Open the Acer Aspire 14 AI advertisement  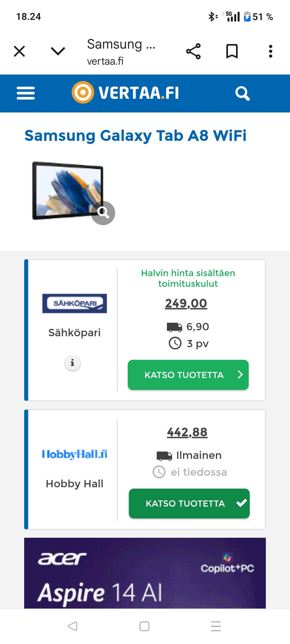tap(145, 573)
